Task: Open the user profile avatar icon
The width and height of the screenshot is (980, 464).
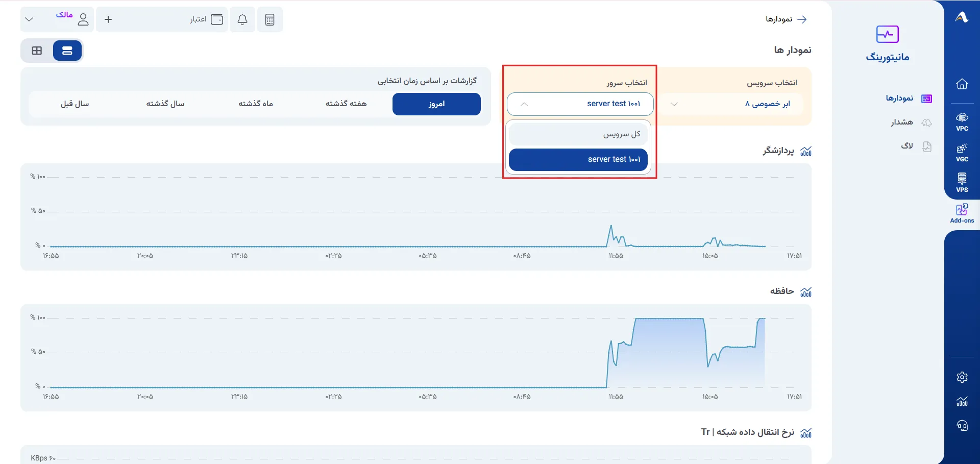Action: tap(83, 19)
